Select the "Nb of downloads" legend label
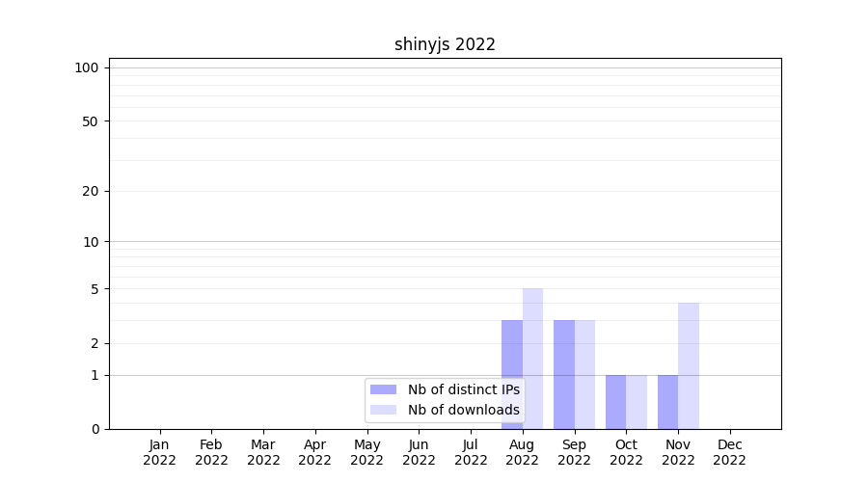 click(x=463, y=410)
